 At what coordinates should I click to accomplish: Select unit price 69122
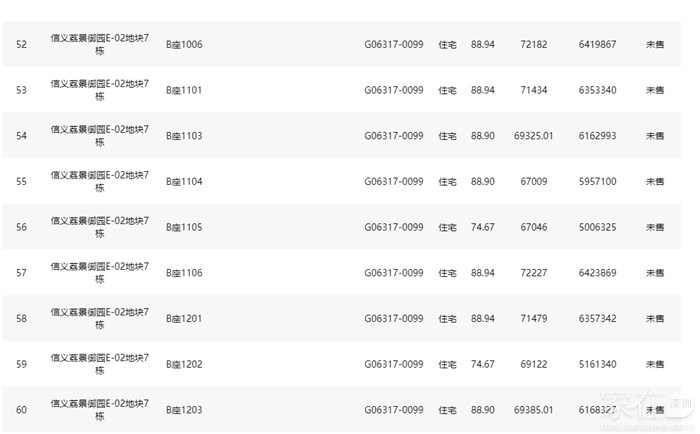[533, 364]
